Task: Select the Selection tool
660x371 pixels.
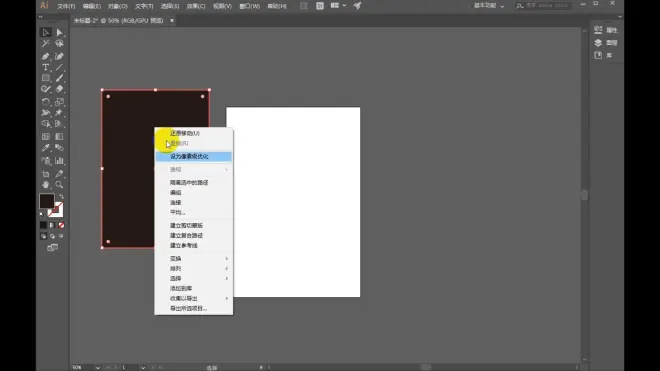Action: 46,32
